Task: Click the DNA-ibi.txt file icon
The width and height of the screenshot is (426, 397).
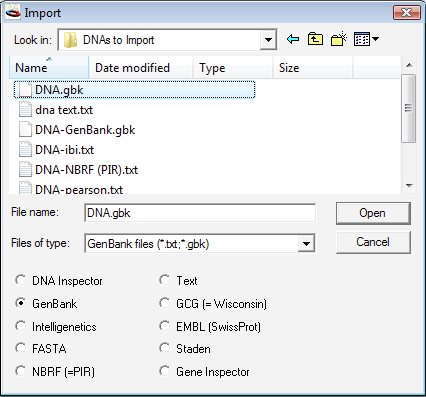Action: (25, 150)
